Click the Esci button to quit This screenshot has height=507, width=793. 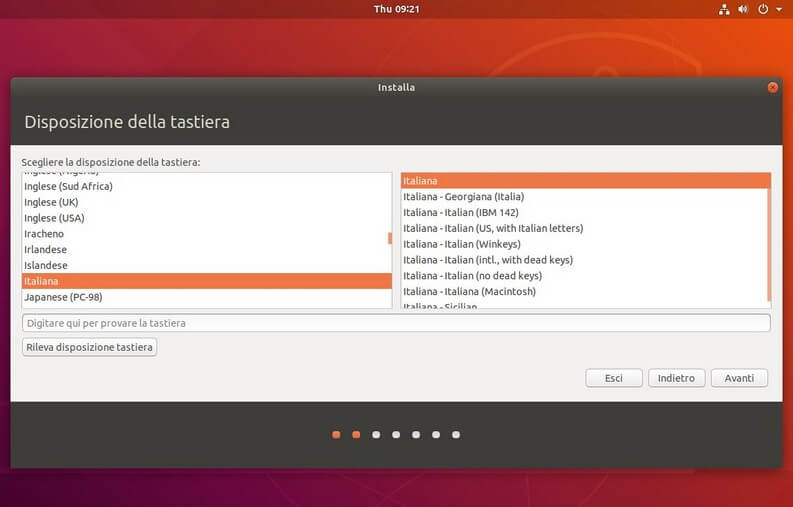coord(614,378)
